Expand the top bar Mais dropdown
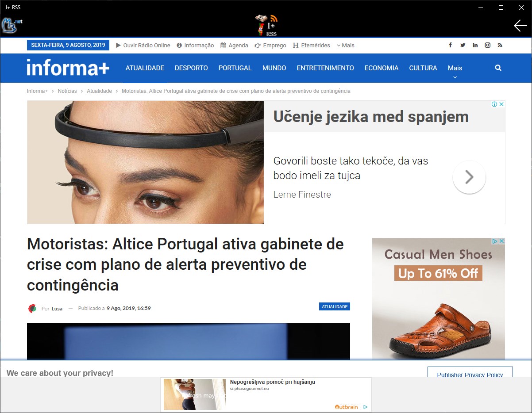Viewport: 532px width, 413px height. click(346, 45)
